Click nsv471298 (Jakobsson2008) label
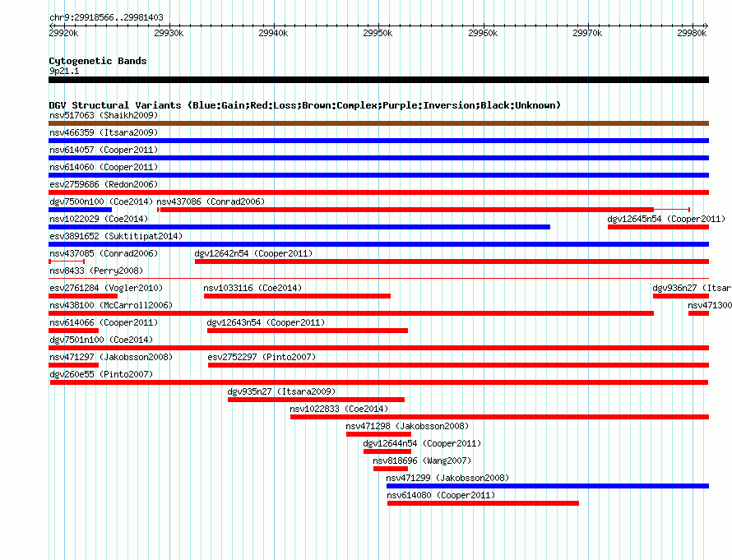 407,426
